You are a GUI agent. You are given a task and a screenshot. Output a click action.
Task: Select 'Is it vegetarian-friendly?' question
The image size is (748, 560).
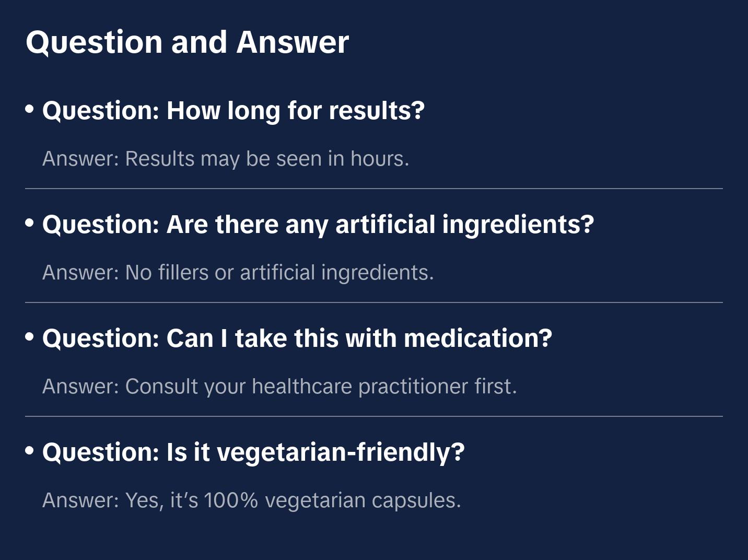tap(253, 452)
